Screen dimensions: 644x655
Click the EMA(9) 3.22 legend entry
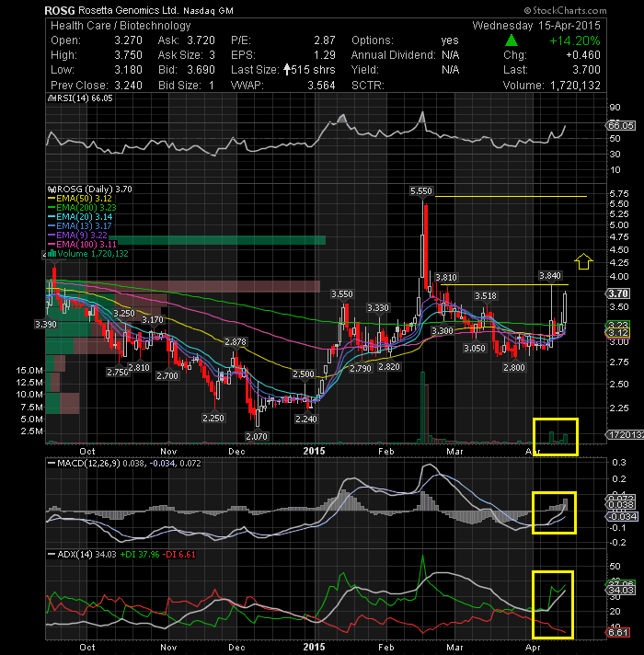(x=77, y=236)
